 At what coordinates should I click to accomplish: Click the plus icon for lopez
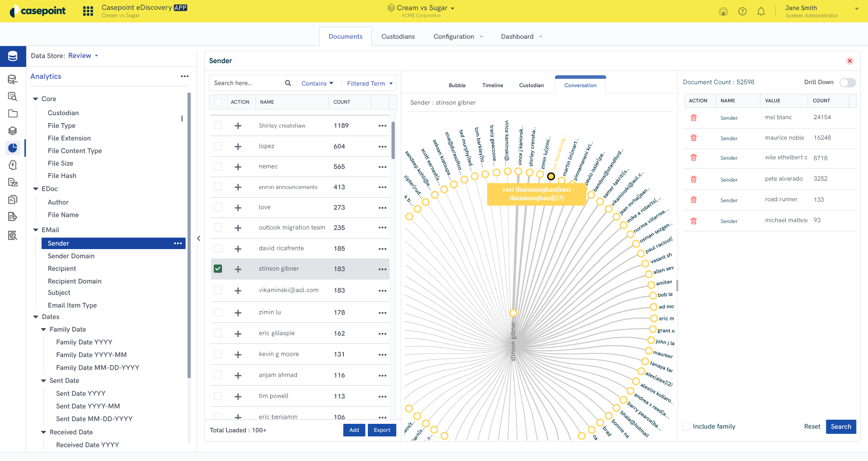tap(238, 146)
